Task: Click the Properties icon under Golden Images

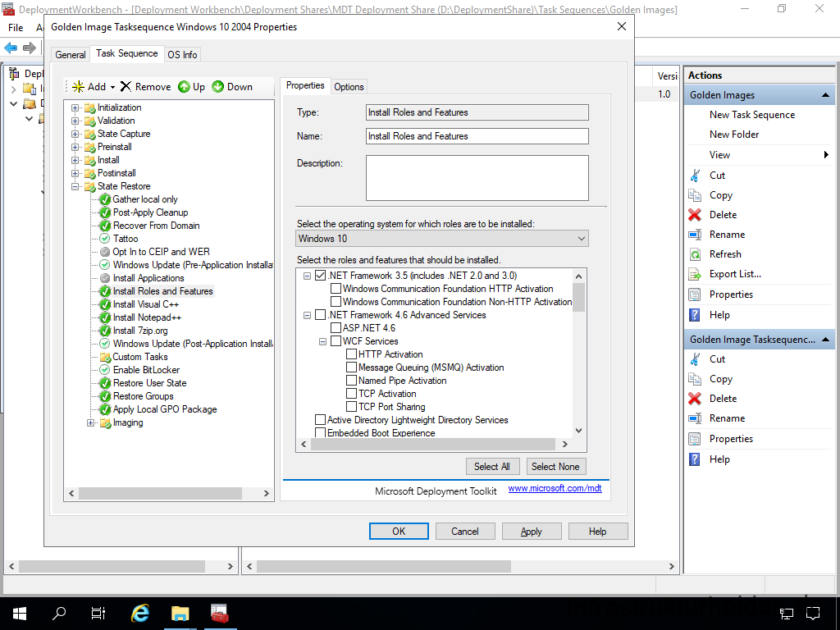Action: 695,294
